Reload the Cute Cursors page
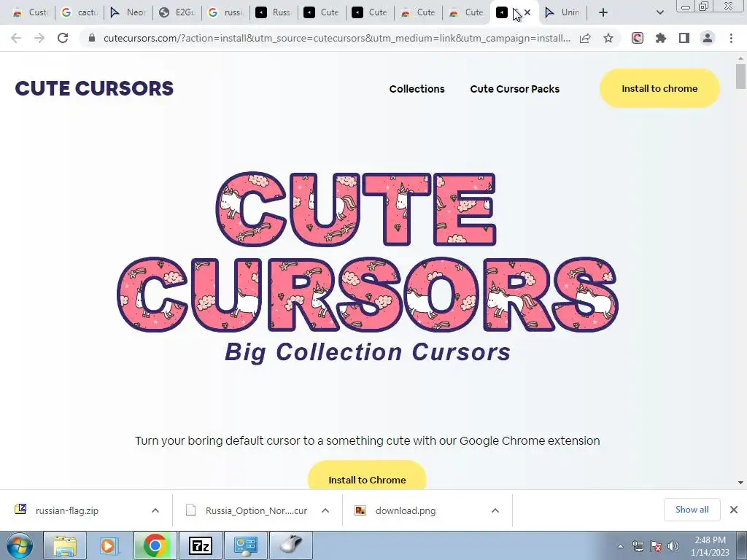Image resolution: width=747 pixels, height=560 pixels. pos(63,38)
